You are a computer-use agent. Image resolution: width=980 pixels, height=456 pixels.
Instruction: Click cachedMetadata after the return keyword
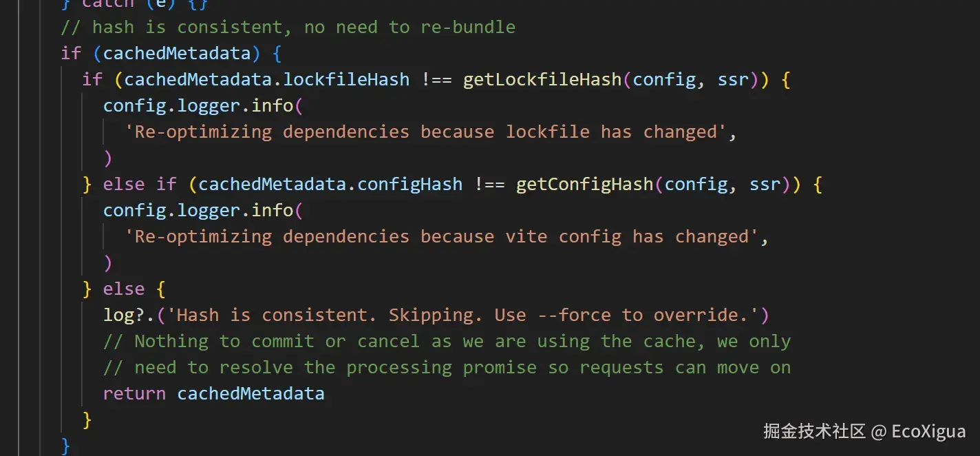click(x=251, y=393)
